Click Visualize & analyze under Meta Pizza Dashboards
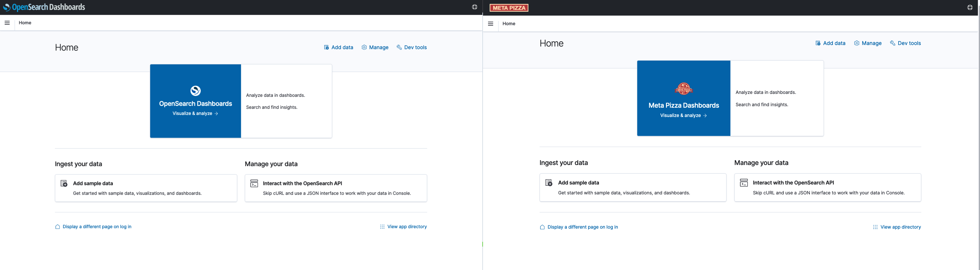This screenshot has width=980, height=270. 683,115
